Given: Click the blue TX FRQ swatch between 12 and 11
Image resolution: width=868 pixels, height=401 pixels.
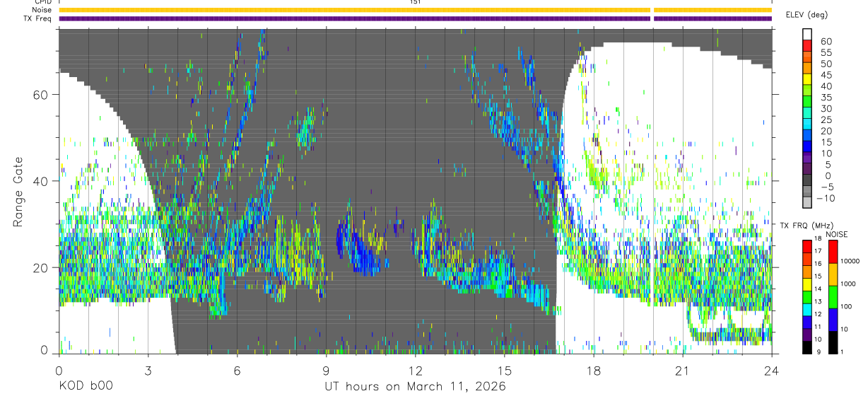Looking at the screenshot, I should click(x=807, y=322).
